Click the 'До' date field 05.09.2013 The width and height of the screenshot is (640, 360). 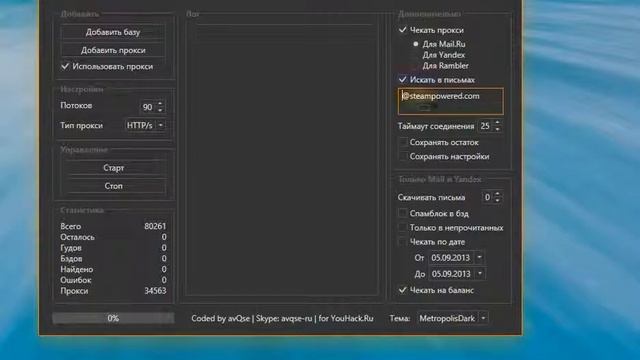coord(451,273)
